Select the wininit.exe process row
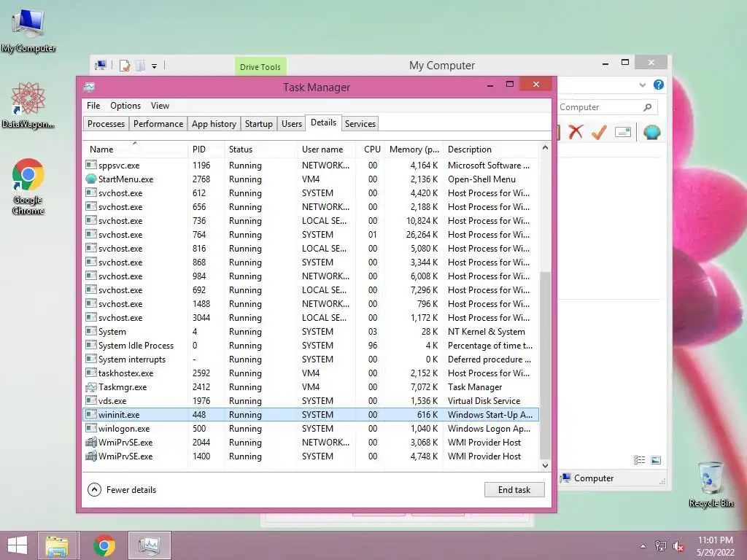Viewport: 747px width, 560px height. (x=311, y=414)
